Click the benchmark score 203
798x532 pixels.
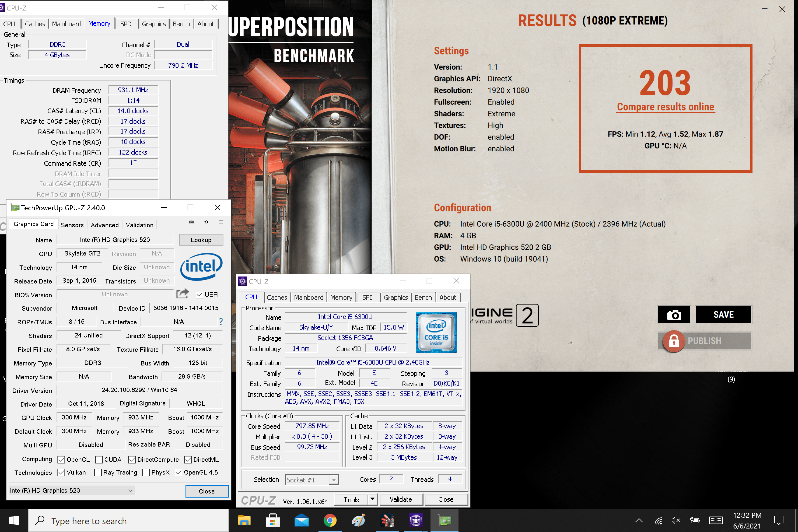click(x=665, y=83)
